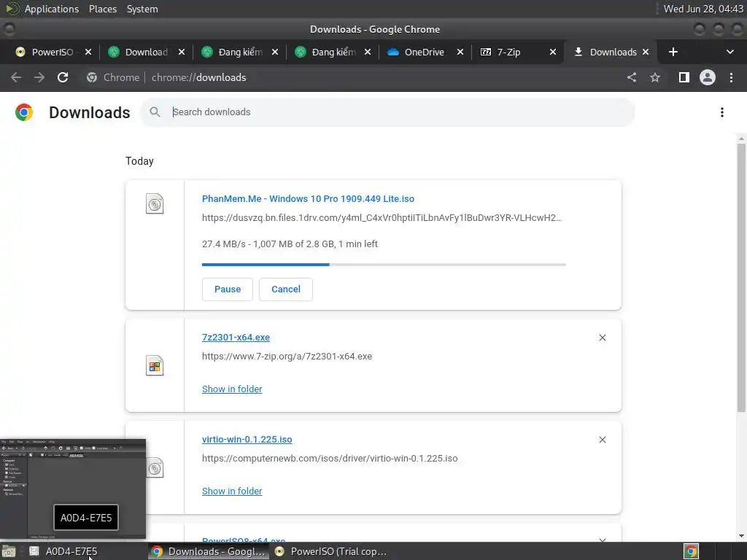This screenshot has height=560, width=747.
Task: Open the Downloads page more actions menu
Action: pos(722,112)
